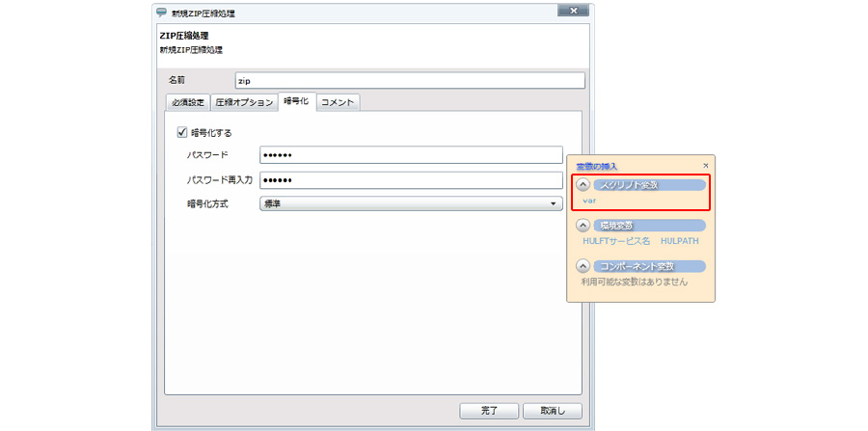Click the 名前 input field containing zip

tap(410, 81)
